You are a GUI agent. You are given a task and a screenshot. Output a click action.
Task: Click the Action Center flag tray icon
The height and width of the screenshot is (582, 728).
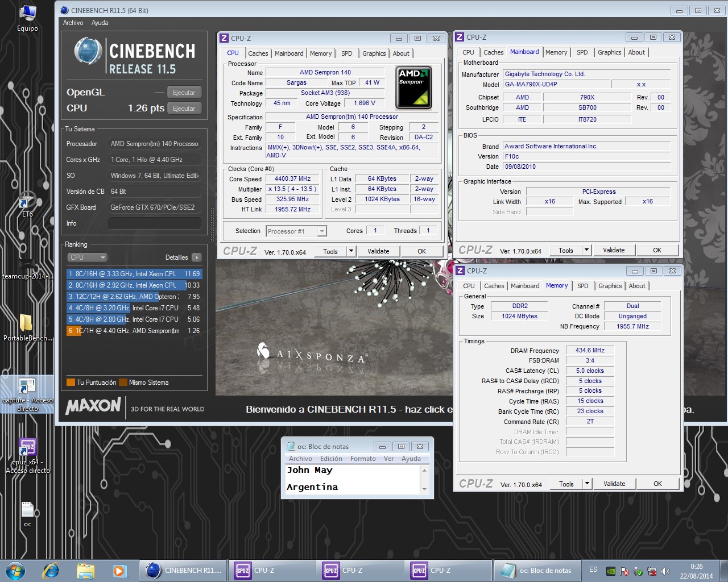tap(624, 571)
